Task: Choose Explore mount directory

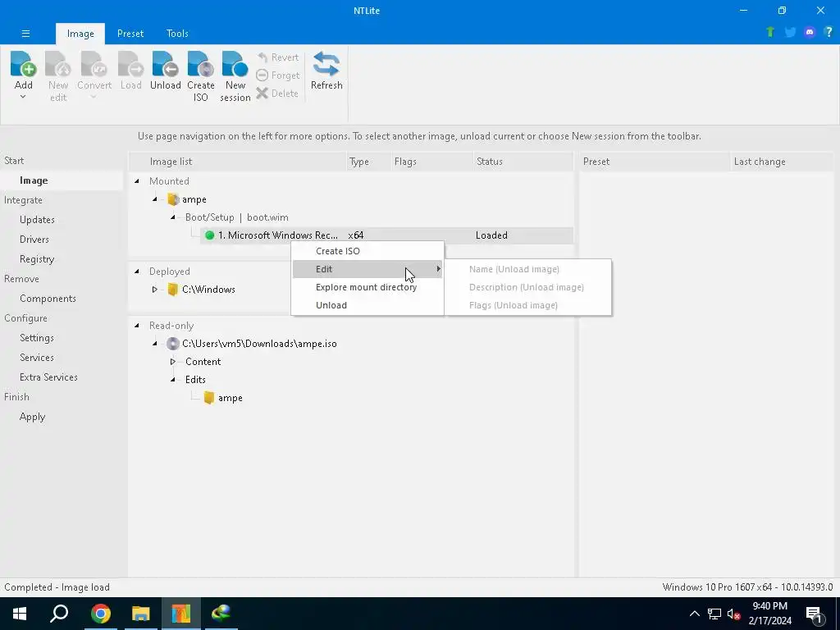Action: pos(367,287)
